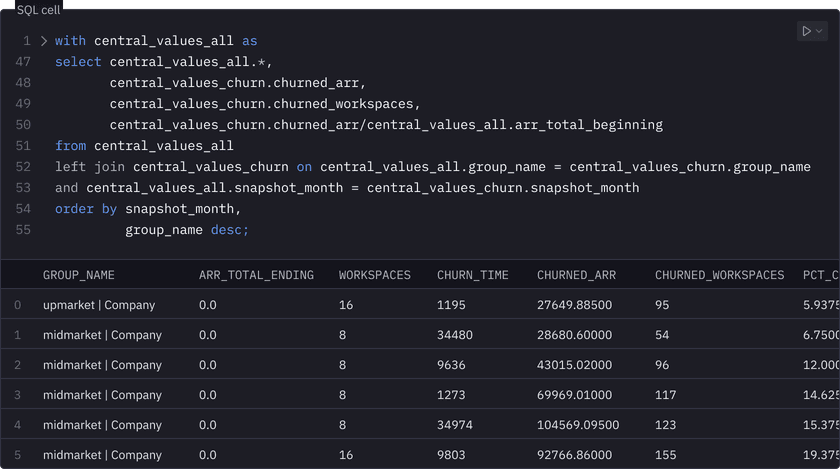Select the WORKSPACES column header
The height and width of the screenshot is (469, 840).
click(374, 275)
